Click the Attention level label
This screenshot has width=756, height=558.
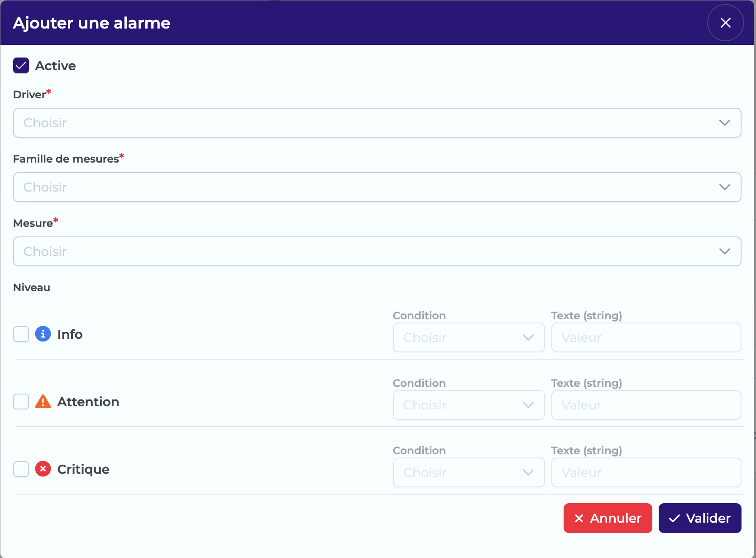click(88, 402)
